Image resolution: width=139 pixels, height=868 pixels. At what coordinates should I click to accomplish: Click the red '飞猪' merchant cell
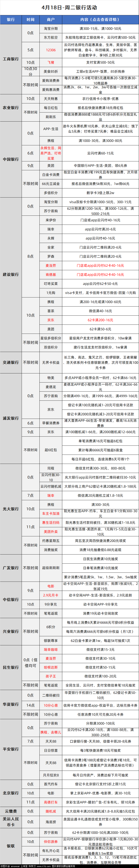click(51, 62)
